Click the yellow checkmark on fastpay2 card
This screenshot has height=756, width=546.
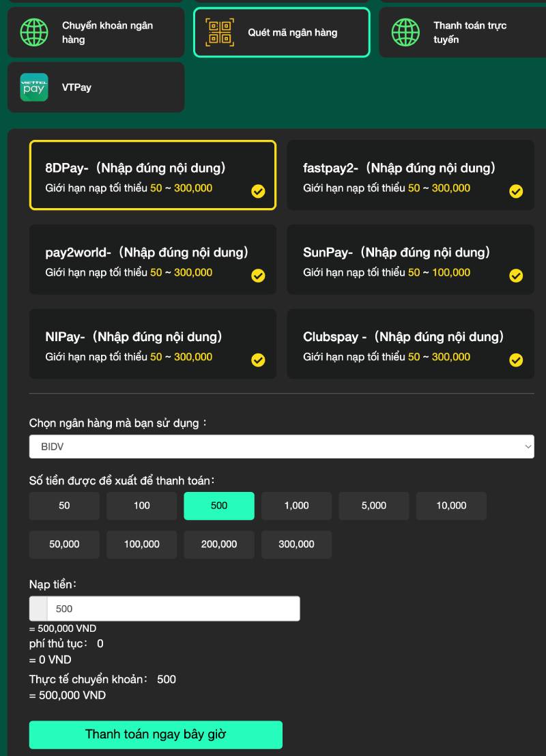tap(516, 192)
